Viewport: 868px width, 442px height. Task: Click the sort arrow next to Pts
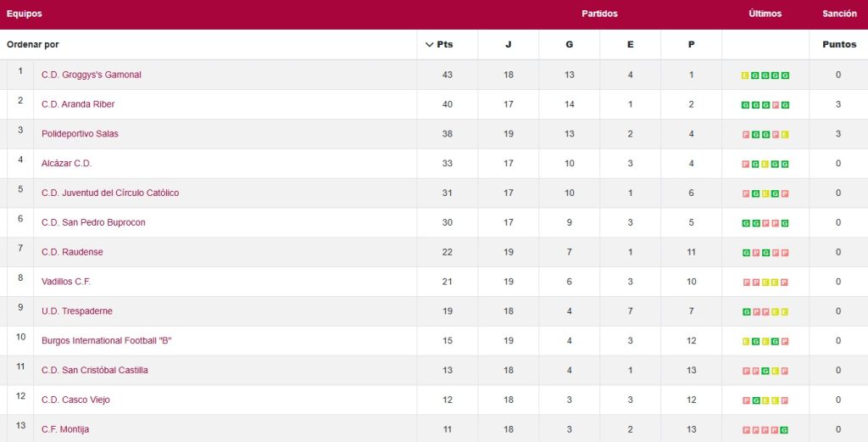(429, 44)
